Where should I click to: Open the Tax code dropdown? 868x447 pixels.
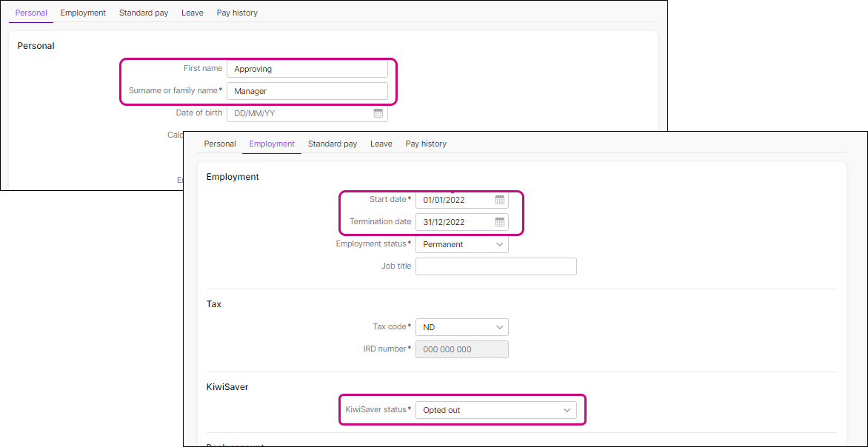coord(461,327)
